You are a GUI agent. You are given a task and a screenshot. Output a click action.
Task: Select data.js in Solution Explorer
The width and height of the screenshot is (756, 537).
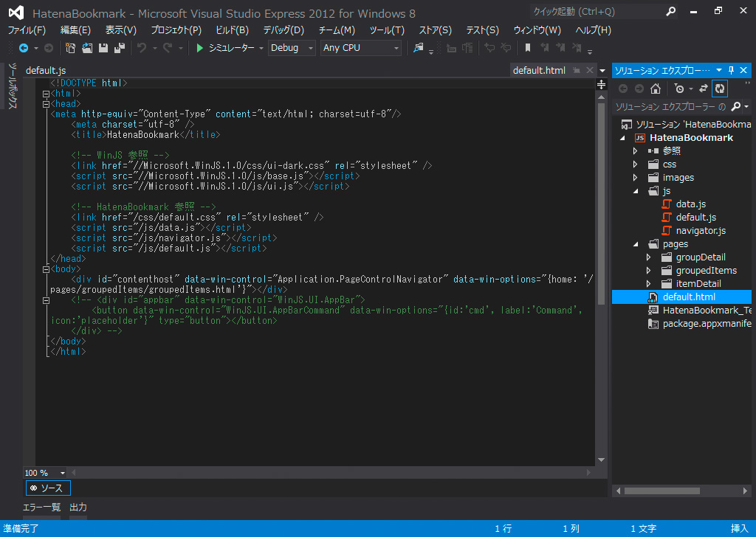coord(690,204)
